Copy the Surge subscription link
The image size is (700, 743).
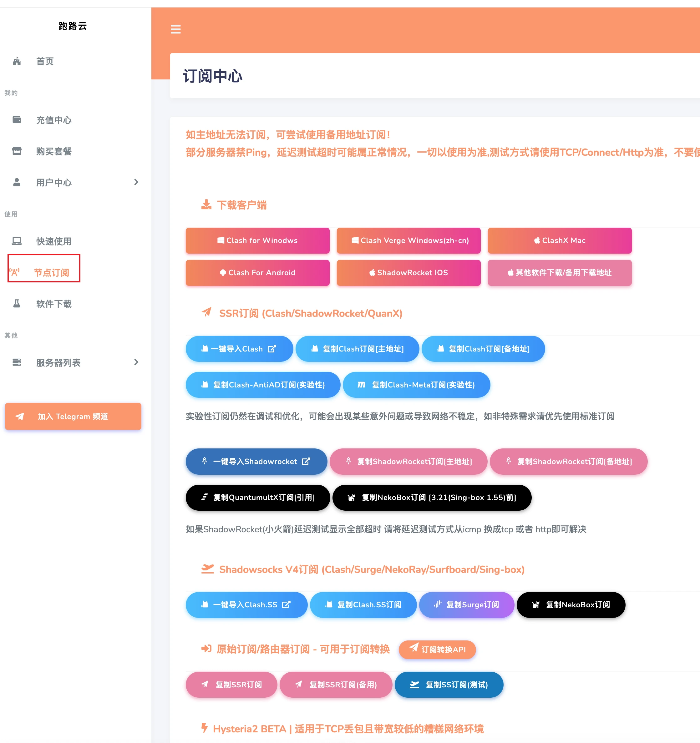[x=466, y=604]
